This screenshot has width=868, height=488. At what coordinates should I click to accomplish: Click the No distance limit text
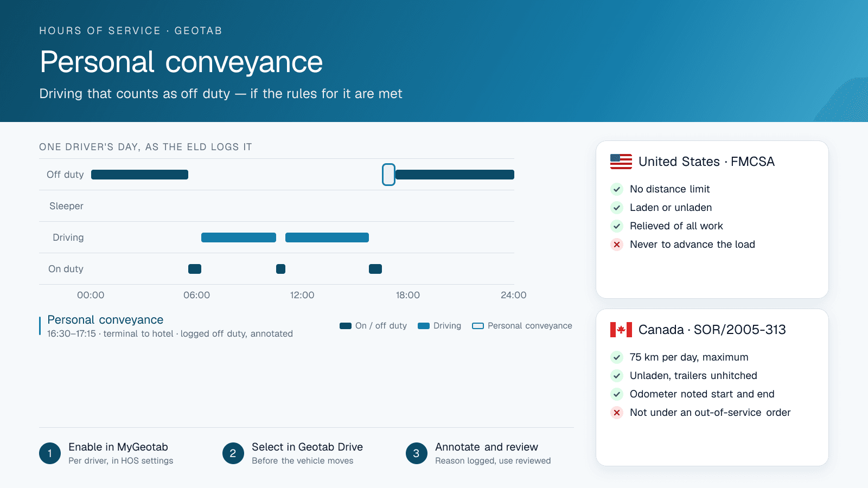coord(669,189)
